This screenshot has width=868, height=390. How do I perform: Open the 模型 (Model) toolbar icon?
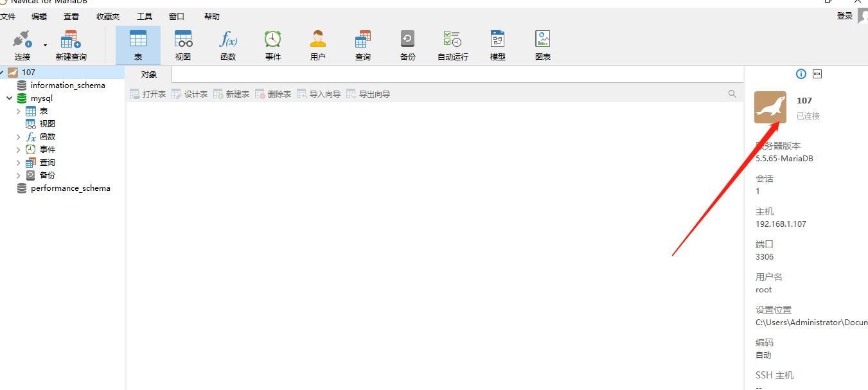click(497, 44)
